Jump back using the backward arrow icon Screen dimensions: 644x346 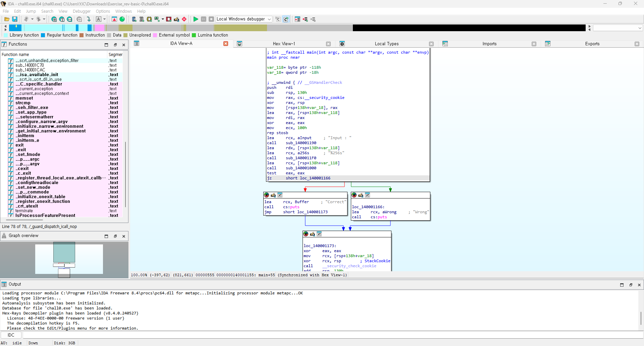(26, 19)
